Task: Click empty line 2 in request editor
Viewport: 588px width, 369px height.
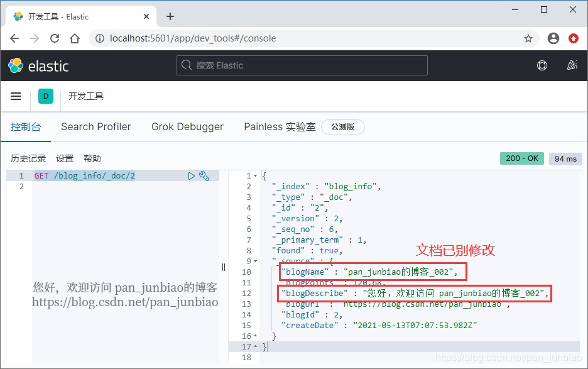Action: (126, 187)
